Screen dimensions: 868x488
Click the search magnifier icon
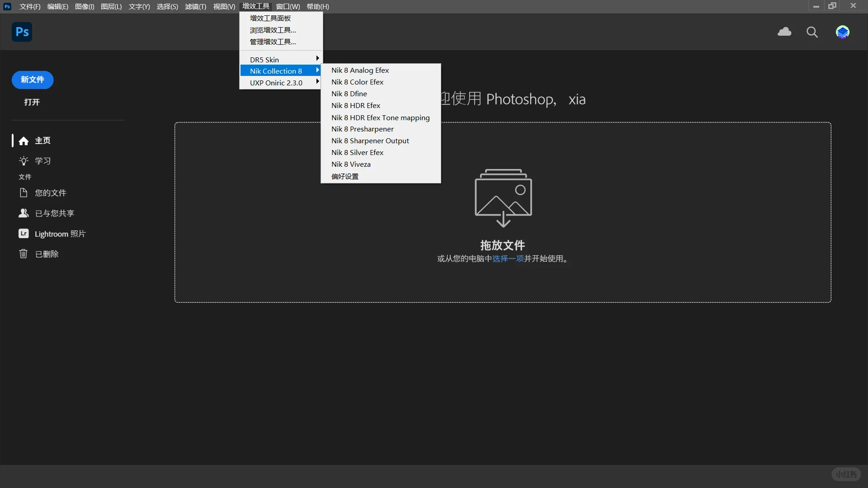pyautogui.click(x=812, y=32)
